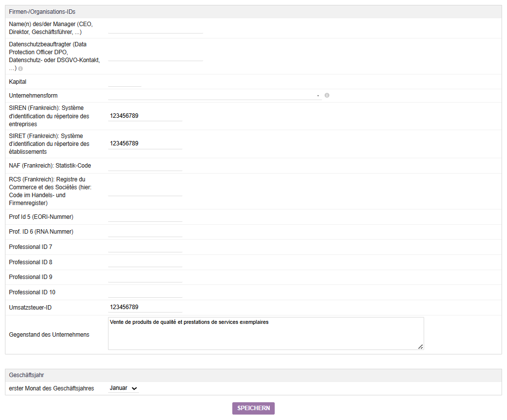This screenshot has height=420, width=507.
Task: Focus the Professional ID 9 input
Action: coord(145,277)
